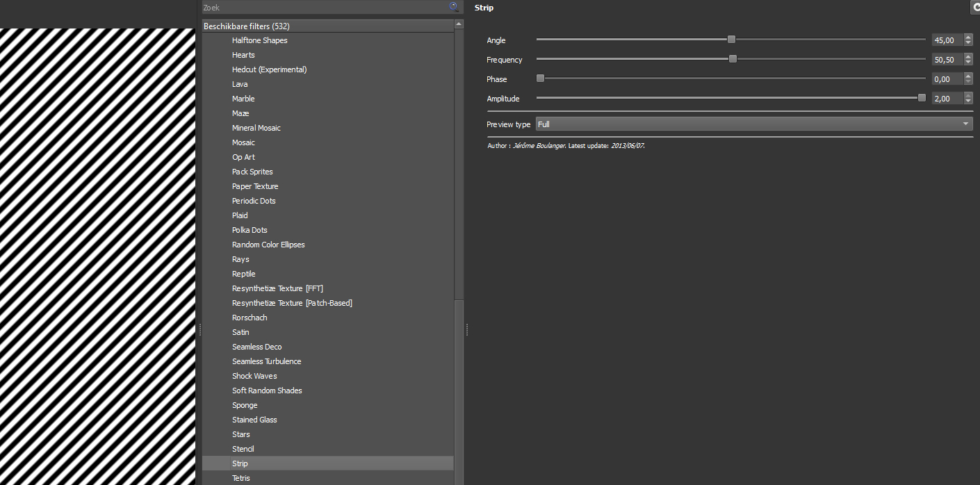
Task: Open the Satin filter
Action: [x=240, y=332]
